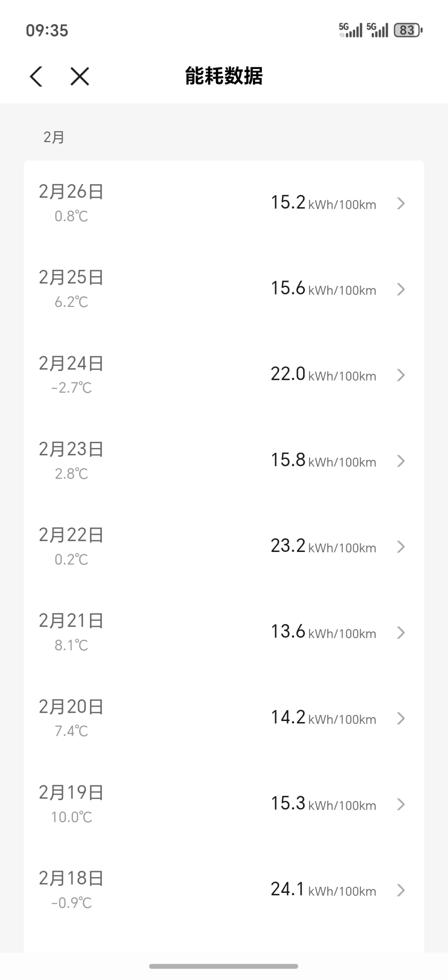Close the page with the X icon
Viewport: 448px width, 980px height.
[80, 76]
